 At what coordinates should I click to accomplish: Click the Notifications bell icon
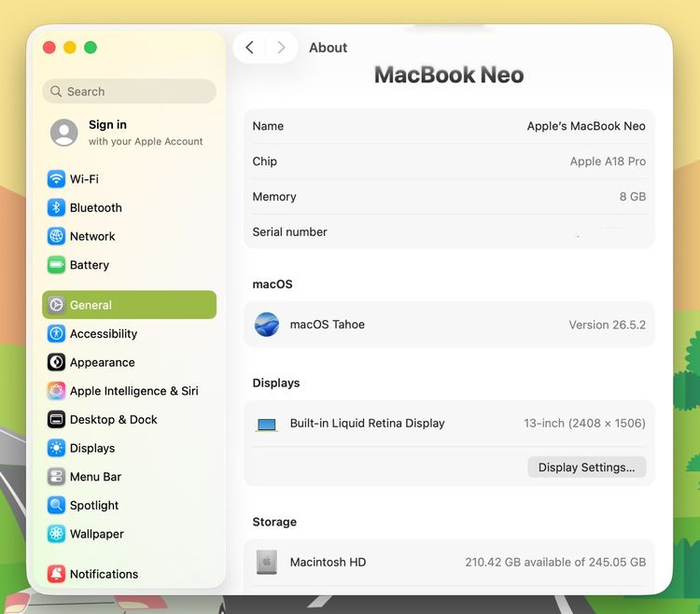point(56,574)
